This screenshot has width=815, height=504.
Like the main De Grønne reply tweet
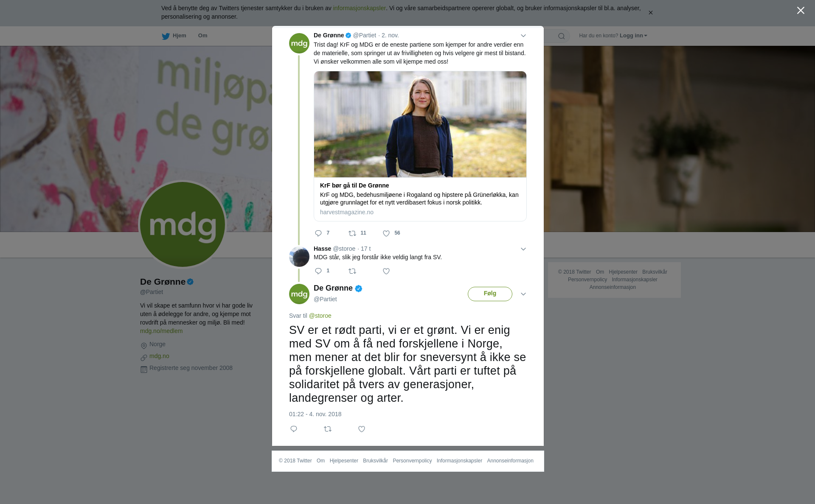(362, 429)
